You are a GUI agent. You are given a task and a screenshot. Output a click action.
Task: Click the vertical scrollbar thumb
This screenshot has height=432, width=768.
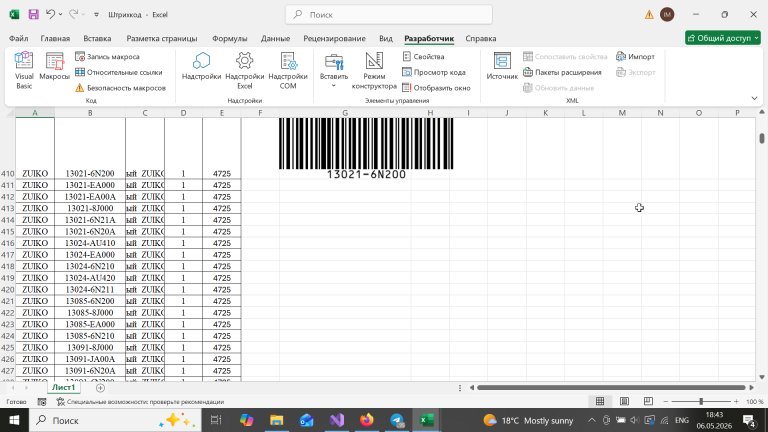click(762, 138)
